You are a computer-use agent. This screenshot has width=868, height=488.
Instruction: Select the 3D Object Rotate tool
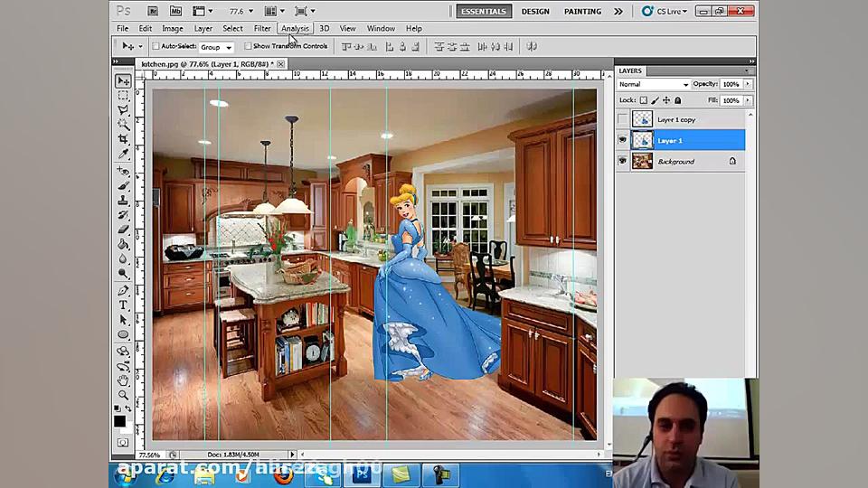coord(123,352)
